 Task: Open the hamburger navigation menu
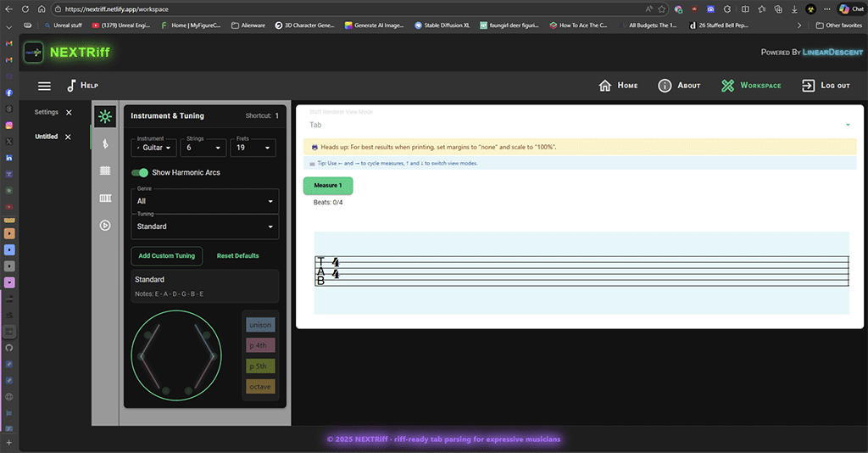click(45, 86)
